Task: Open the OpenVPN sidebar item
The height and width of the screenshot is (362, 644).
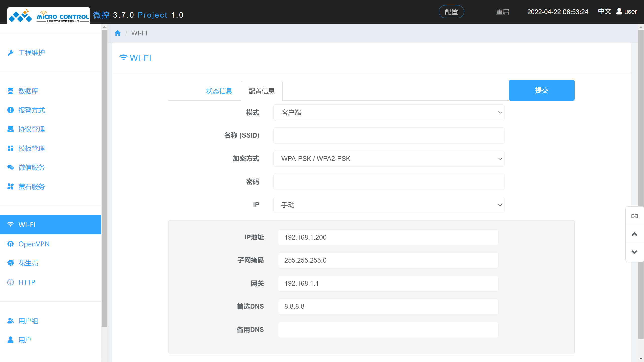Action: (34, 244)
